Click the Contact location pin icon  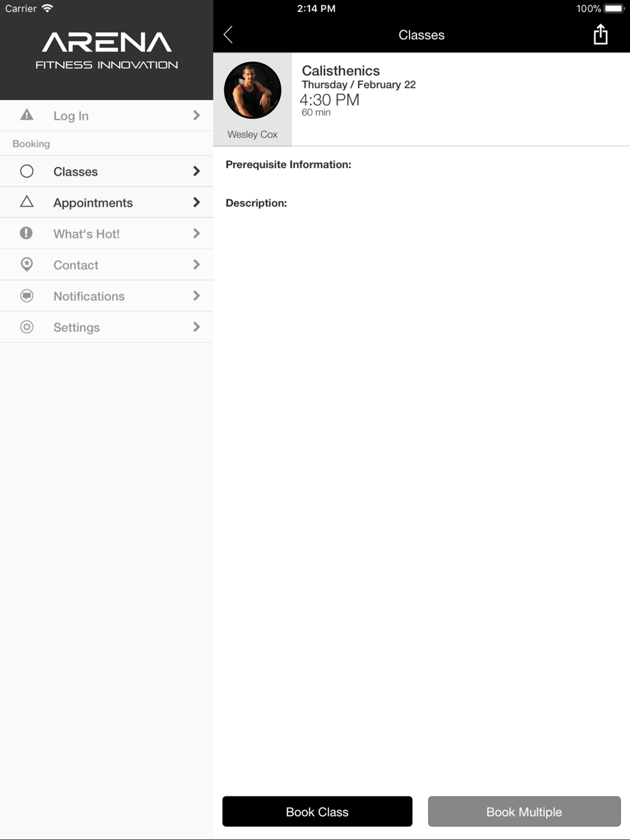[x=26, y=264]
